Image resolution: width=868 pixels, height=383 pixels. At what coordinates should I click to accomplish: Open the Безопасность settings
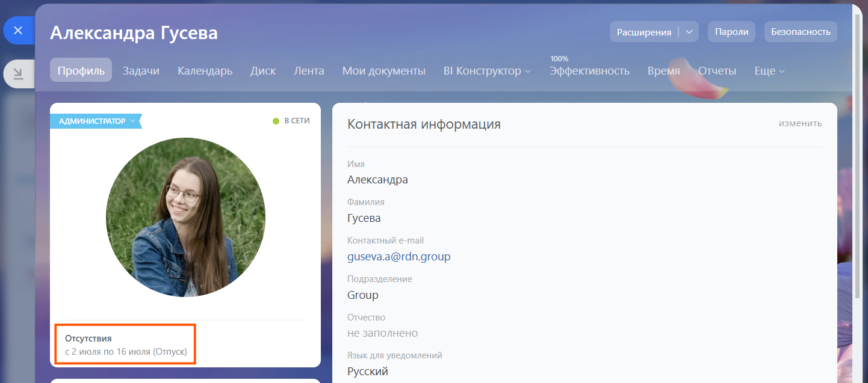click(801, 32)
